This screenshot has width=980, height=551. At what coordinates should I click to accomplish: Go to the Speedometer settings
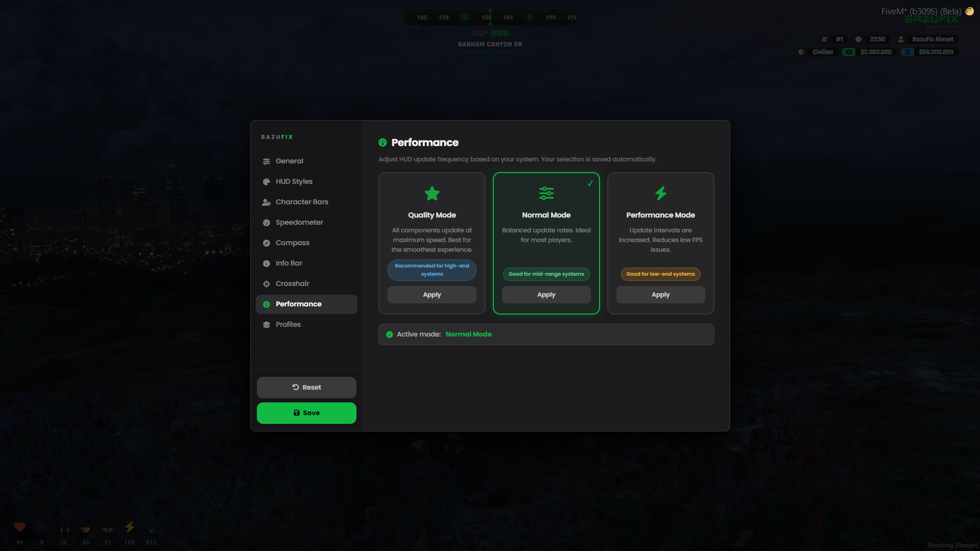tap(306, 222)
